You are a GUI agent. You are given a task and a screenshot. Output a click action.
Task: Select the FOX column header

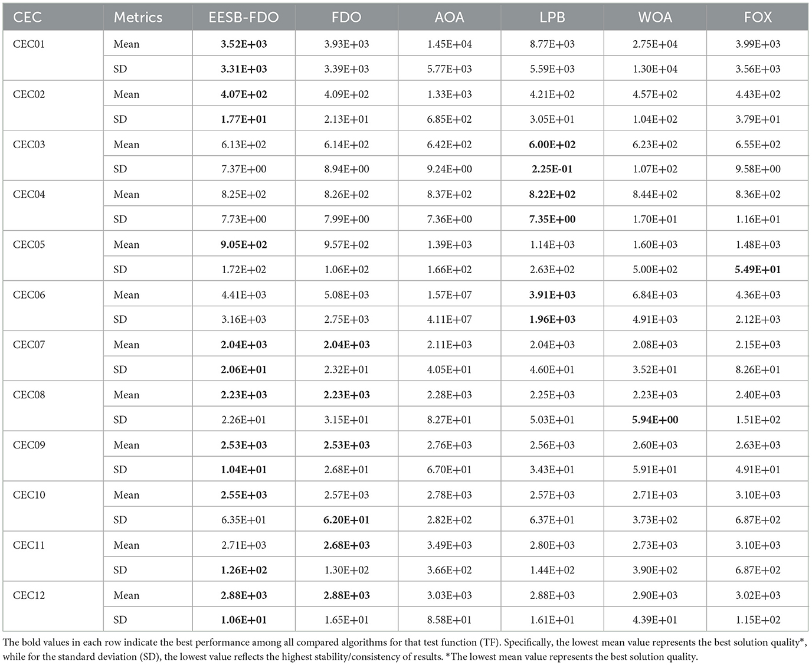[758, 17]
